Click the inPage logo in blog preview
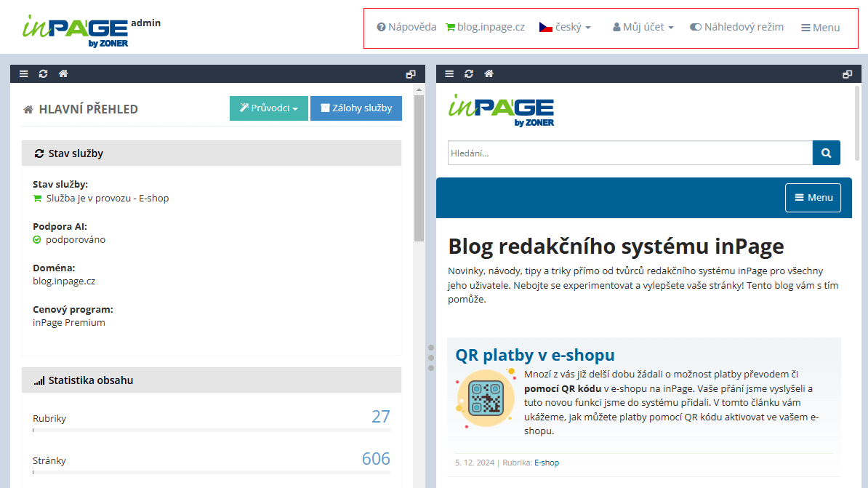The image size is (868, 488). 501,111
